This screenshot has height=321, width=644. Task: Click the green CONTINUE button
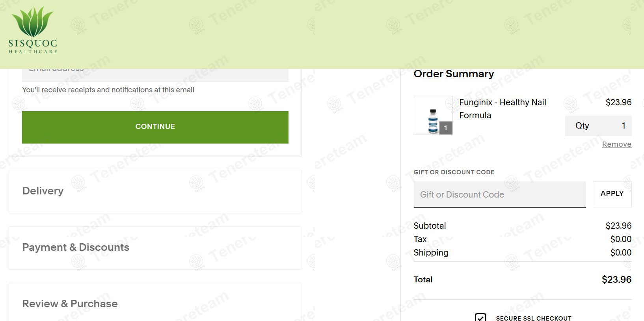(155, 127)
